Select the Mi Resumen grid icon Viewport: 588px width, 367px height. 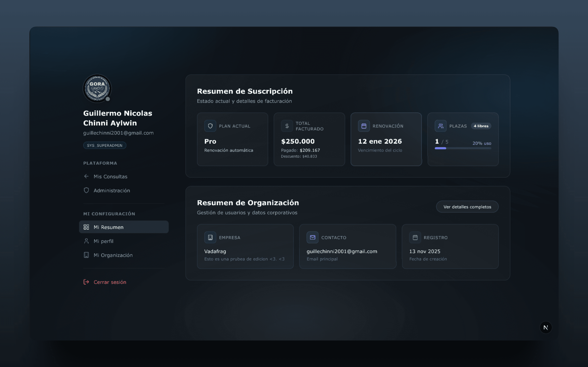click(x=87, y=227)
